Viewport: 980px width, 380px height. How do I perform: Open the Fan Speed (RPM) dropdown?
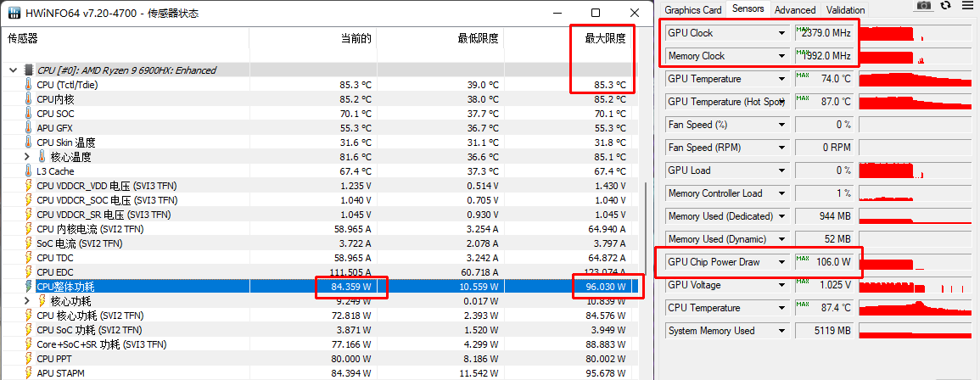click(x=781, y=148)
